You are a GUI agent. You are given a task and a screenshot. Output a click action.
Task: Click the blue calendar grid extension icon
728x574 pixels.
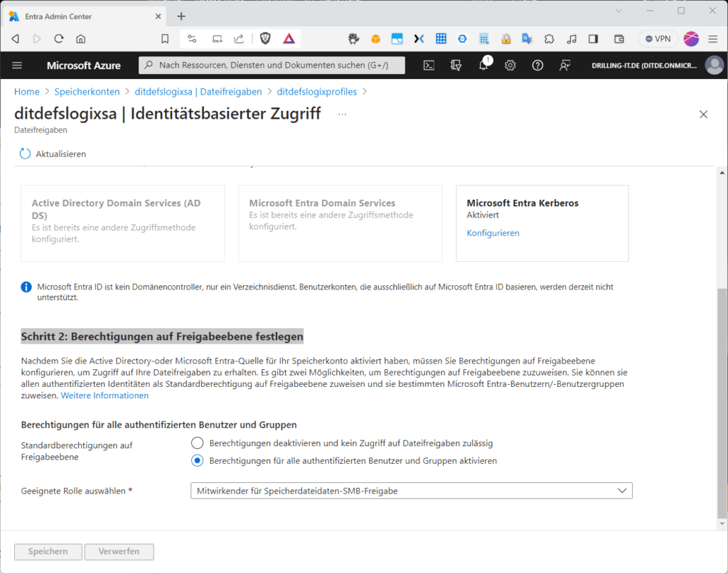click(441, 39)
